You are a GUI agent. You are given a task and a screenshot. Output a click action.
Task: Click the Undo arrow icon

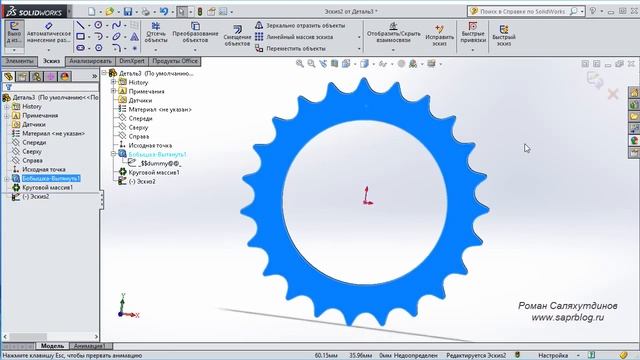pyautogui.click(x=164, y=11)
